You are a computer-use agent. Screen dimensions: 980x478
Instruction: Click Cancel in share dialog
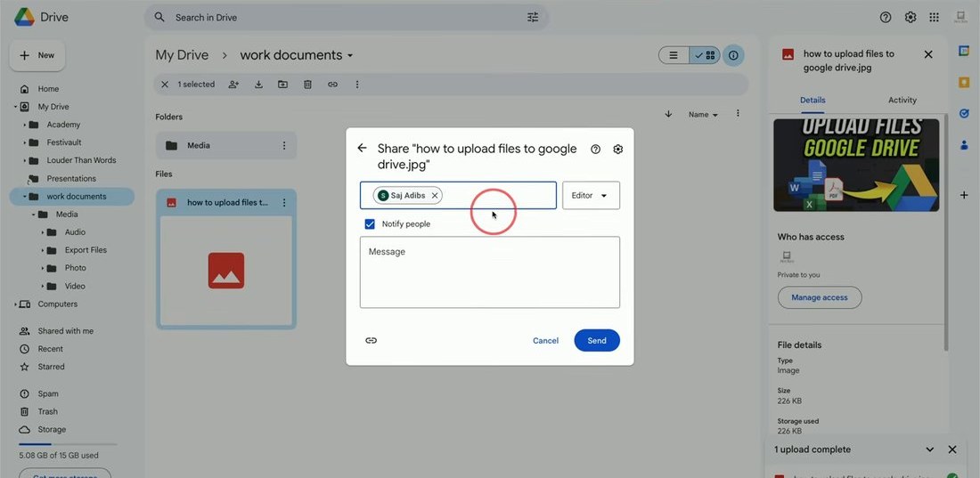(545, 341)
